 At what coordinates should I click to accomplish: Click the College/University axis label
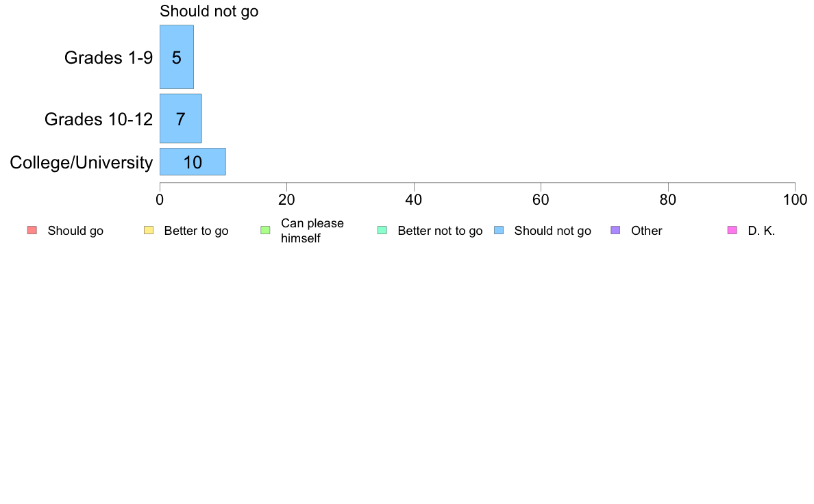coord(82,162)
